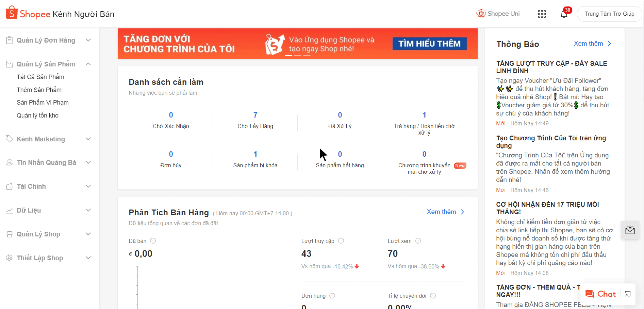Image resolution: width=644 pixels, height=309 pixels.
Task: Open Quản lý tồn kho menu item
Action: 37,115
